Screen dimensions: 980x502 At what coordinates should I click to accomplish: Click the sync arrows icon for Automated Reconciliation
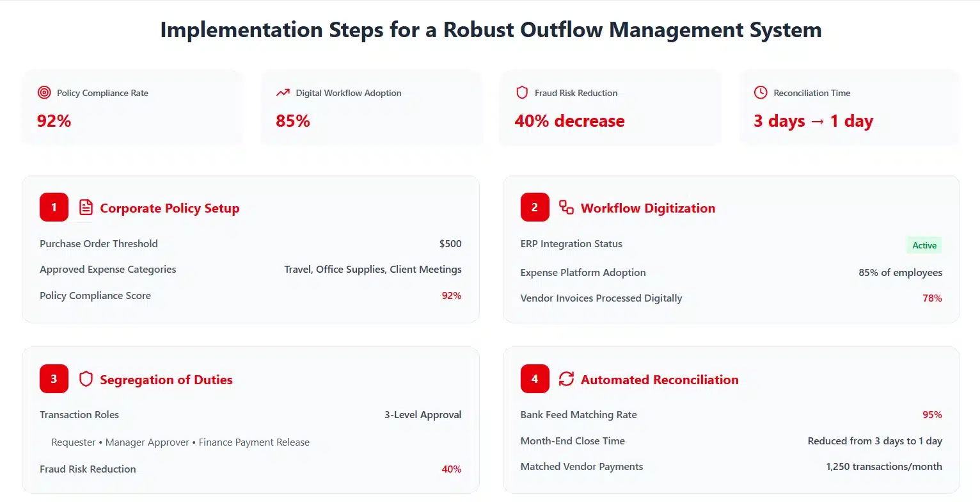point(567,378)
